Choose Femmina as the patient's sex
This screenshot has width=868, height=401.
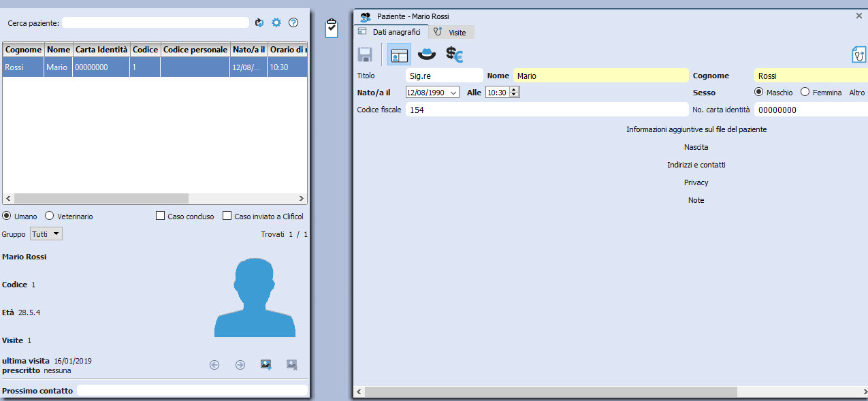[x=805, y=93]
